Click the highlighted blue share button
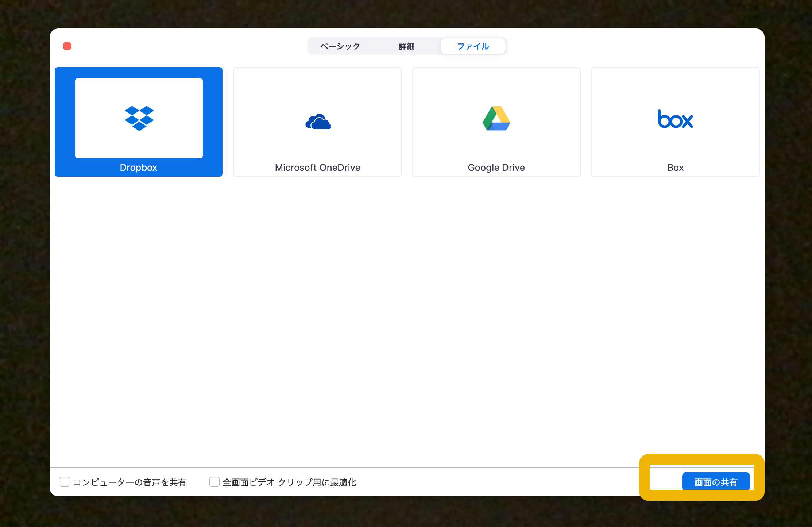812x527 pixels. click(716, 481)
